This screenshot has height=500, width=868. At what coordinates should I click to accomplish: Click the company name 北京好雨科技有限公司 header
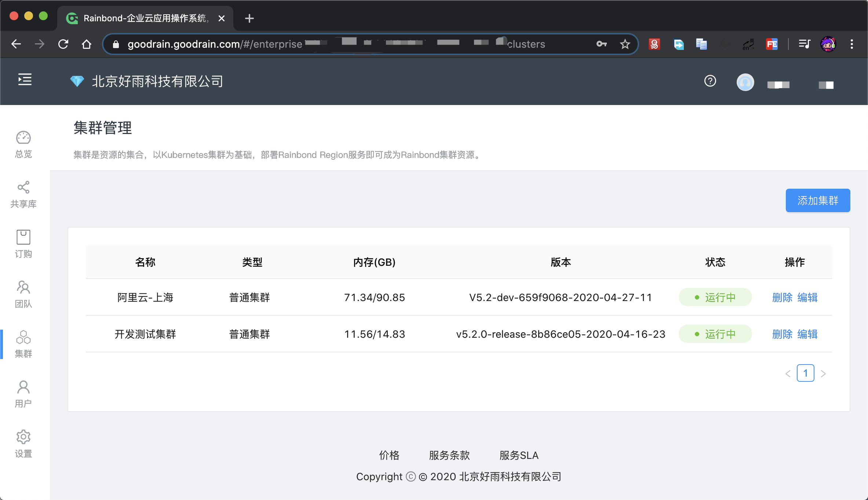coord(157,81)
